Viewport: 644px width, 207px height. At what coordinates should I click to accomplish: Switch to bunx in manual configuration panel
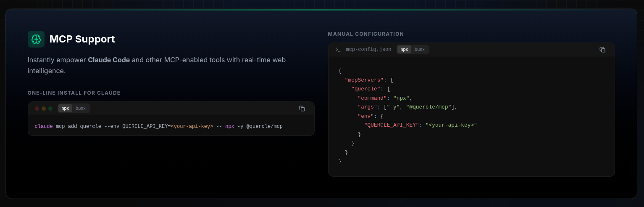tap(420, 50)
